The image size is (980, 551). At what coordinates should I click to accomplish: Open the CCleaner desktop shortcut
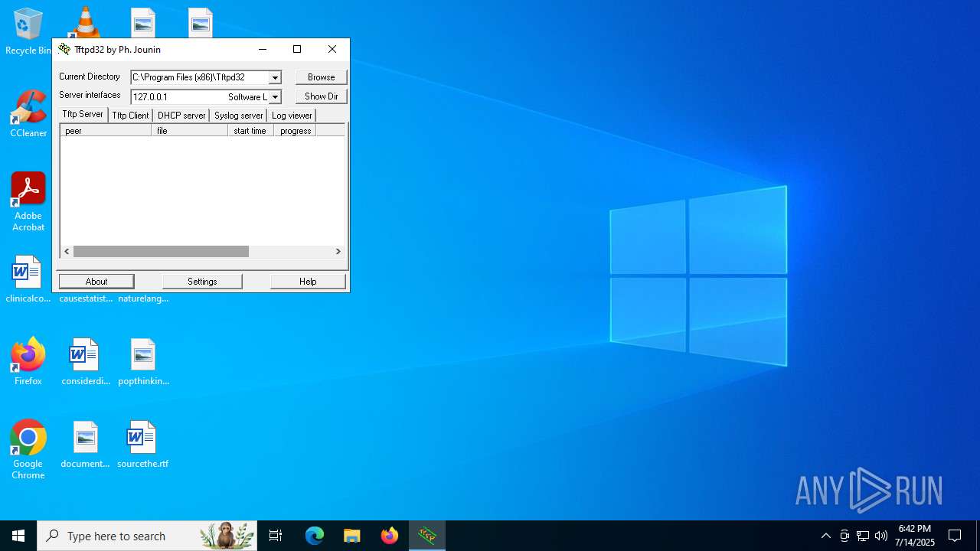(x=28, y=114)
